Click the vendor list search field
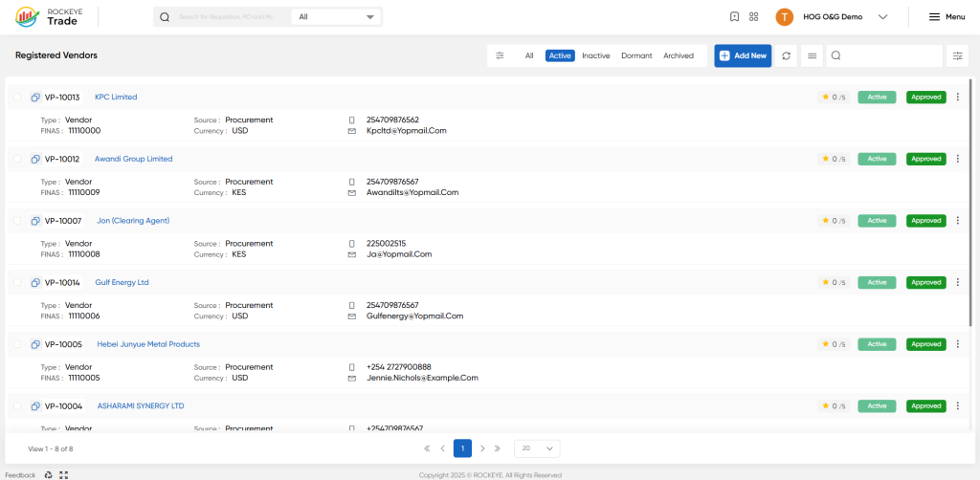This screenshot has height=480, width=980. [884, 55]
